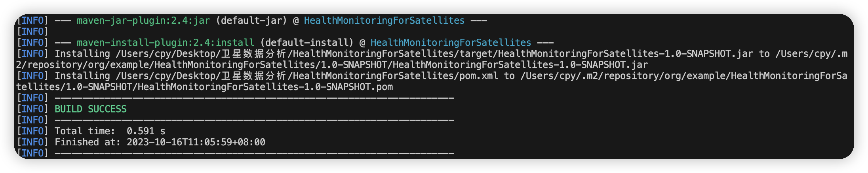This screenshot has height=173, width=868.
Task: Click the dashed separator below BUILD SUCCESS
Action: coord(254,120)
